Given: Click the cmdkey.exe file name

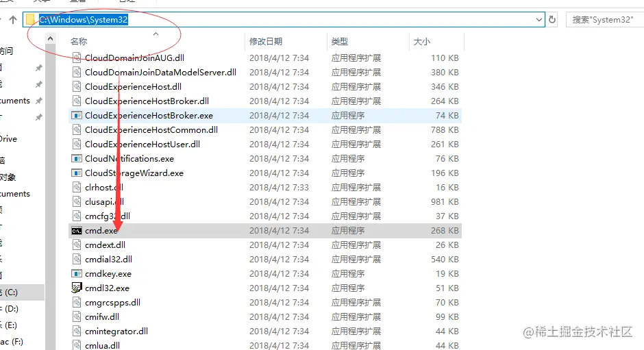Looking at the screenshot, I should coord(108,273).
